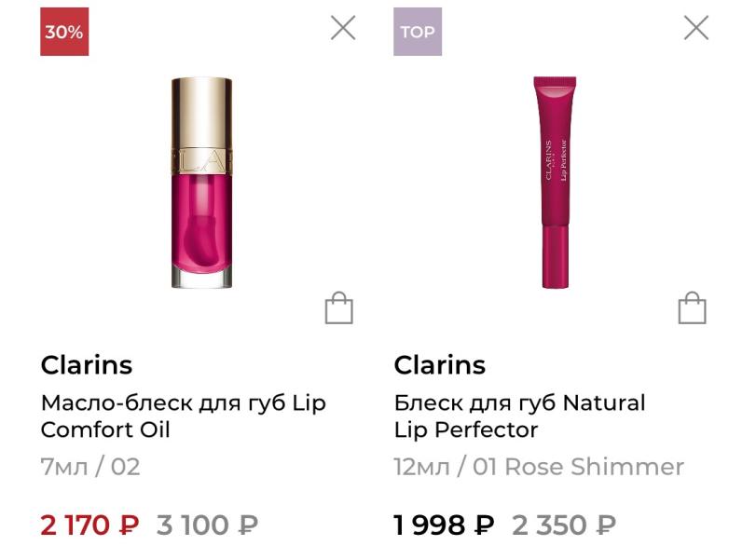Click the 2 170 ₽ sale price
The width and height of the screenshot is (756, 559).
pos(90,525)
